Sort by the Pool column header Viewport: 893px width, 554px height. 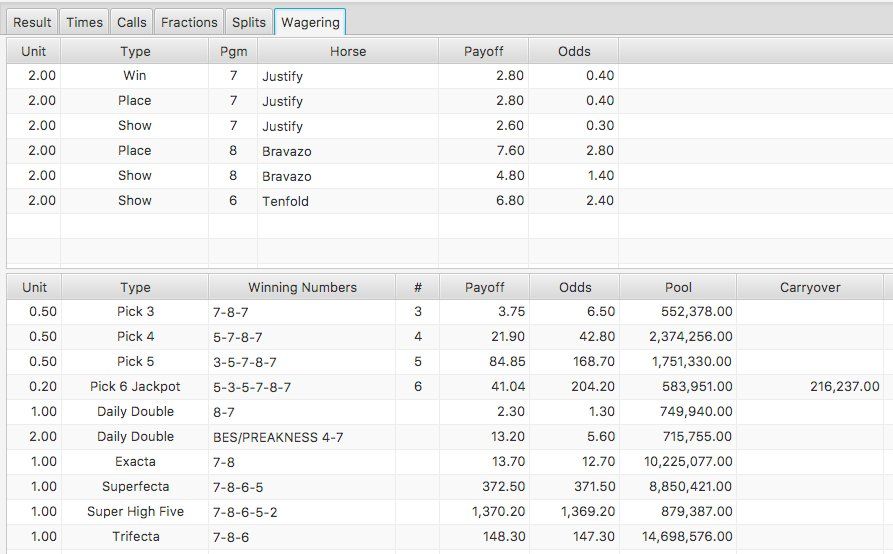[678, 287]
